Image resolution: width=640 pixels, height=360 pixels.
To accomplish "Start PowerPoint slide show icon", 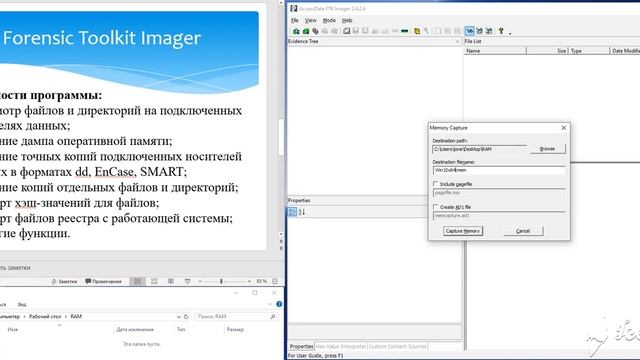I will (187, 281).
